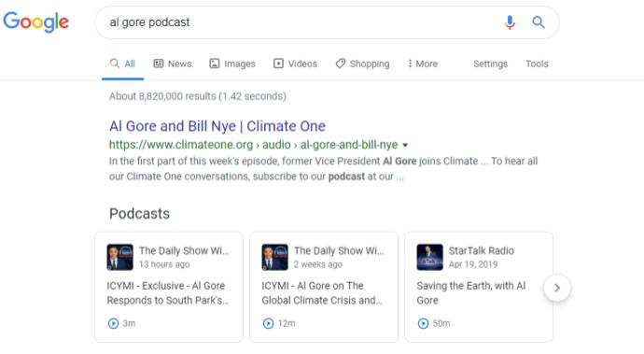Click the climateone.org URL breadcrumb
Viewport: 644px width, 354px height.
click(x=253, y=145)
